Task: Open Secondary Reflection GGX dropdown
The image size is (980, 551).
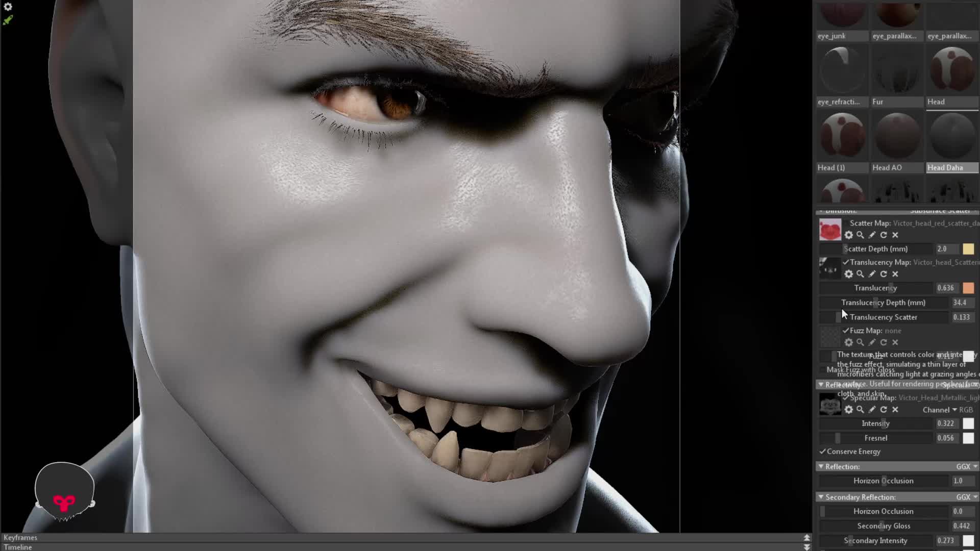Action: (966, 497)
